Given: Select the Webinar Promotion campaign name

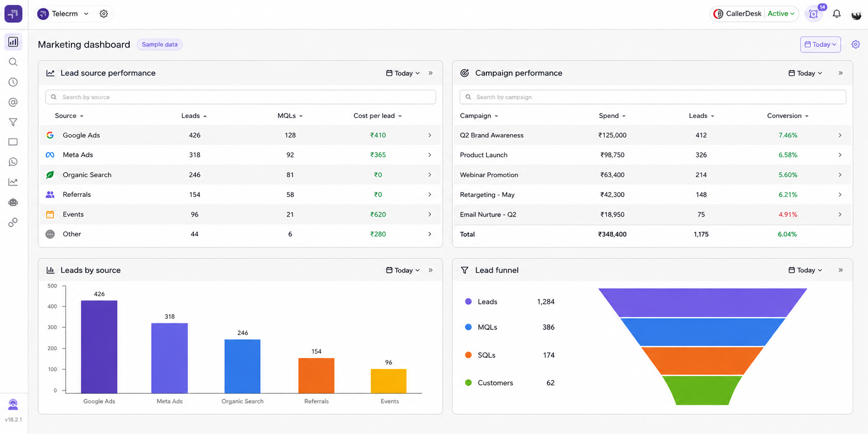Looking at the screenshot, I should (489, 175).
